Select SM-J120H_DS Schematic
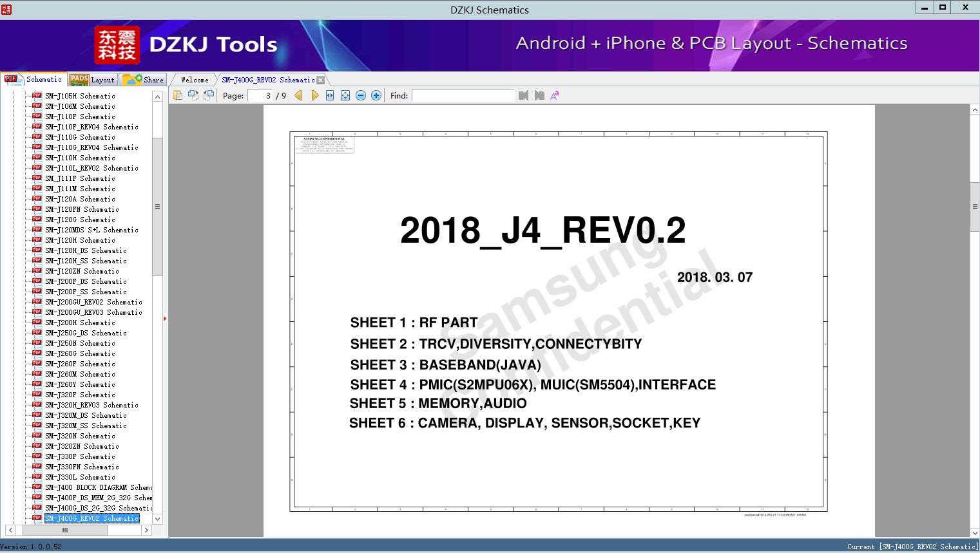980x553 pixels. (86, 250)
